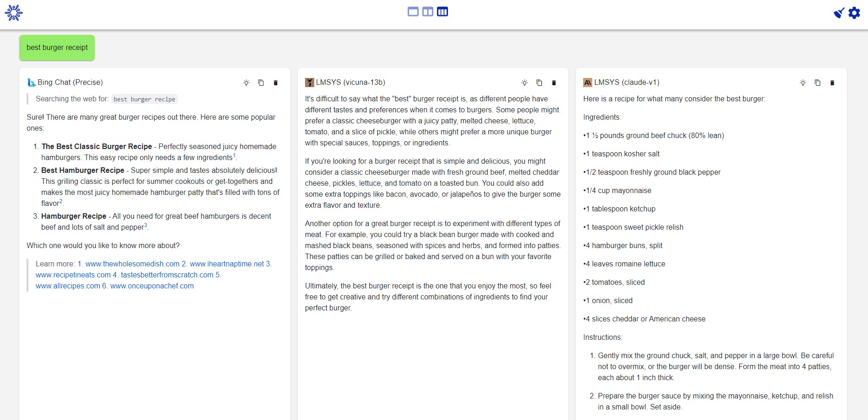This screenshot has height=420, width=868.
Task: Copy the LMSYS vicuna-13b response
Action: 540,83
